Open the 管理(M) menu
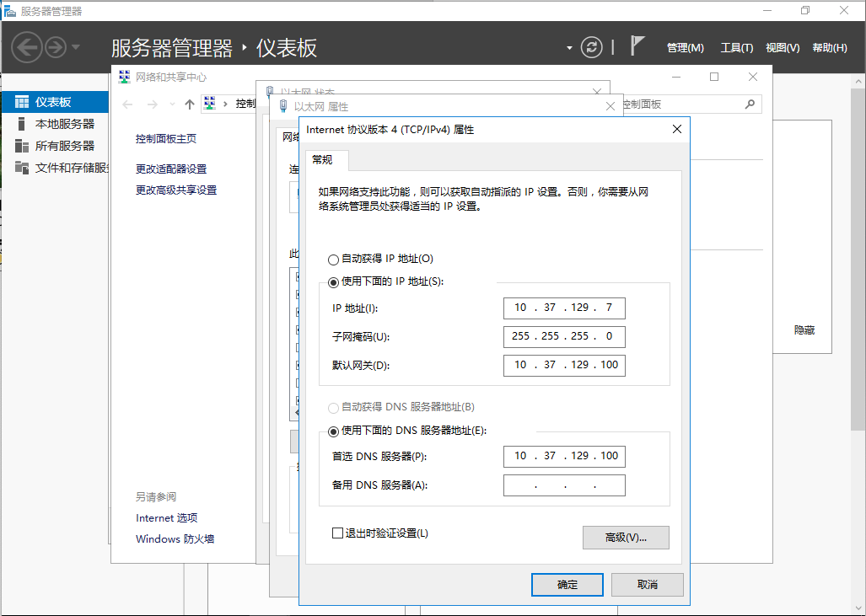The width and height of the screenshot is (866, 616). (x=686, y=48)
